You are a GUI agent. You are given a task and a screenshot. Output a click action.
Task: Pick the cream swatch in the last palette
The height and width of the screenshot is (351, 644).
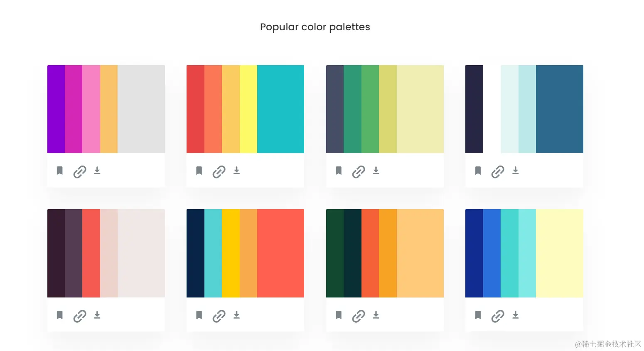(x=559, y=253)
